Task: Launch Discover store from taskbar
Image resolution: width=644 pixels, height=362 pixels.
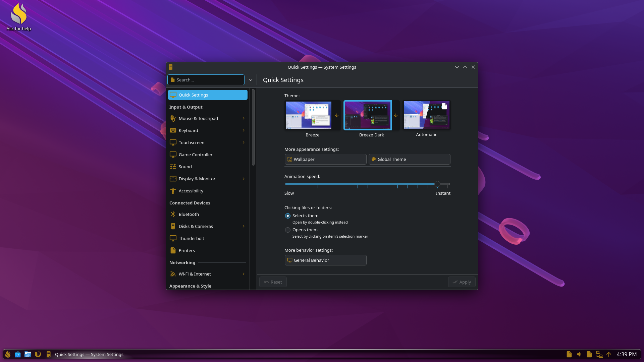Action: click(18, 354)
